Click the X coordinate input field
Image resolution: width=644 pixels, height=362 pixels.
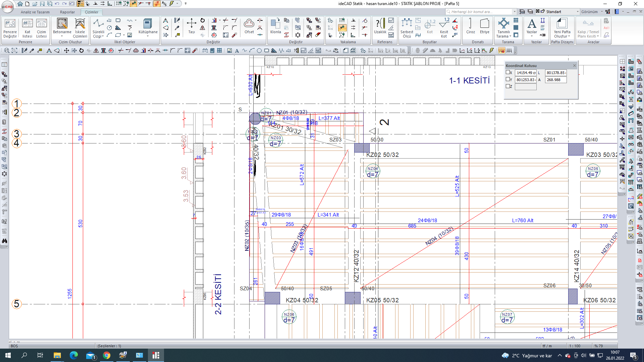(x=526, y=73)
